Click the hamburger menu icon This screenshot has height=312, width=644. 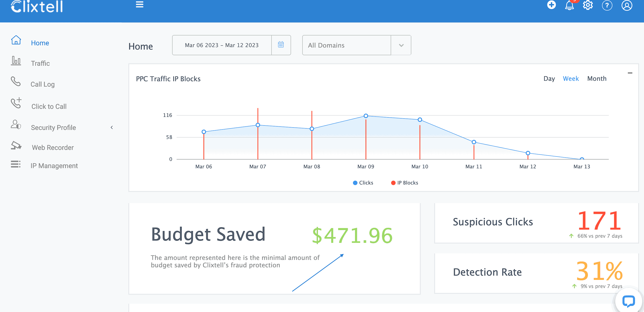click(x=140, y=4)
